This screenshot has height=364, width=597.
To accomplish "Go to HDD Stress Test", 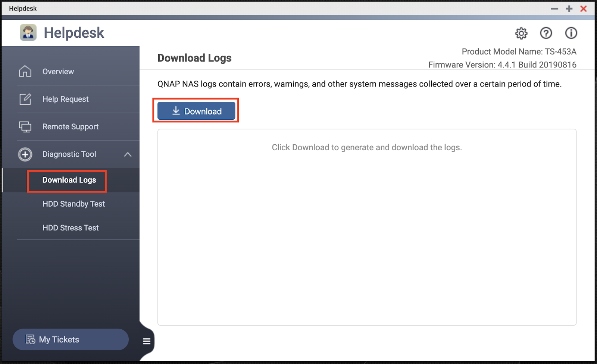I will (x=71, y=228).
